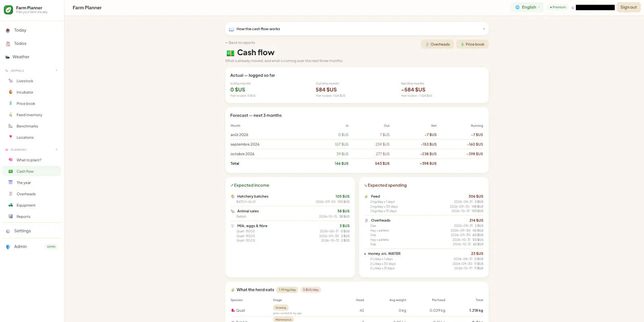Click the icon next to the account name
Screen dimensions: 644x322
pyautogui.click(x=573, y=8)
